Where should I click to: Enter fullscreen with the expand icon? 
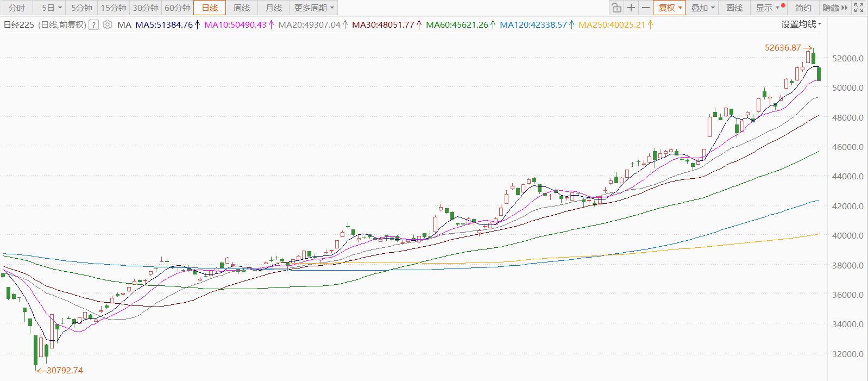(859, 8)
